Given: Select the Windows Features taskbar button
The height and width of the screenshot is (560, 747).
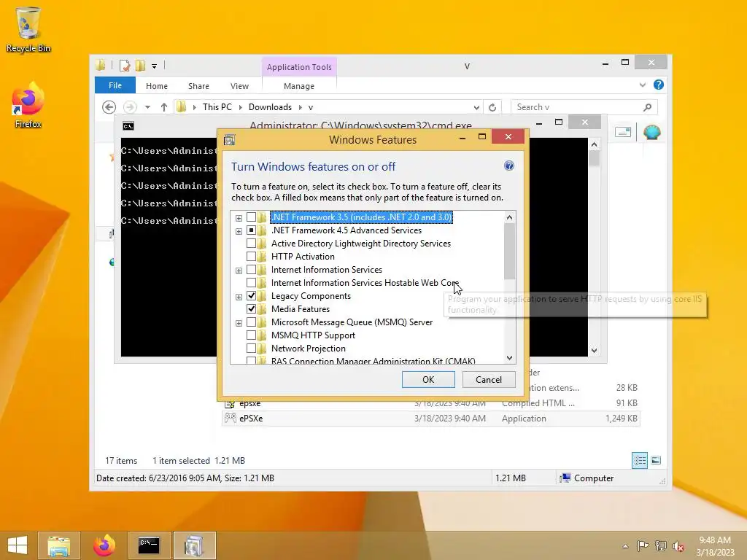Looking at the screenshot, I should [194, 545].
